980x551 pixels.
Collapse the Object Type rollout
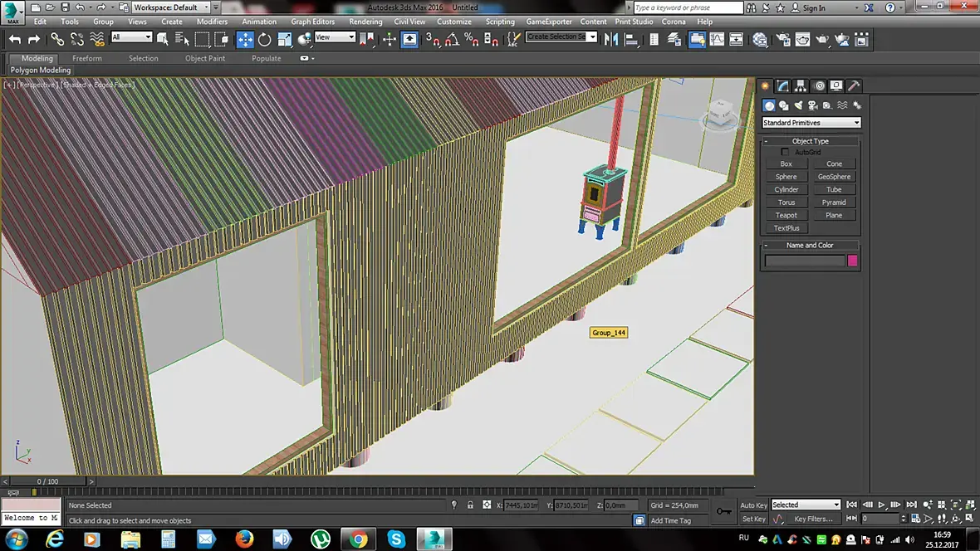(810, 141)
